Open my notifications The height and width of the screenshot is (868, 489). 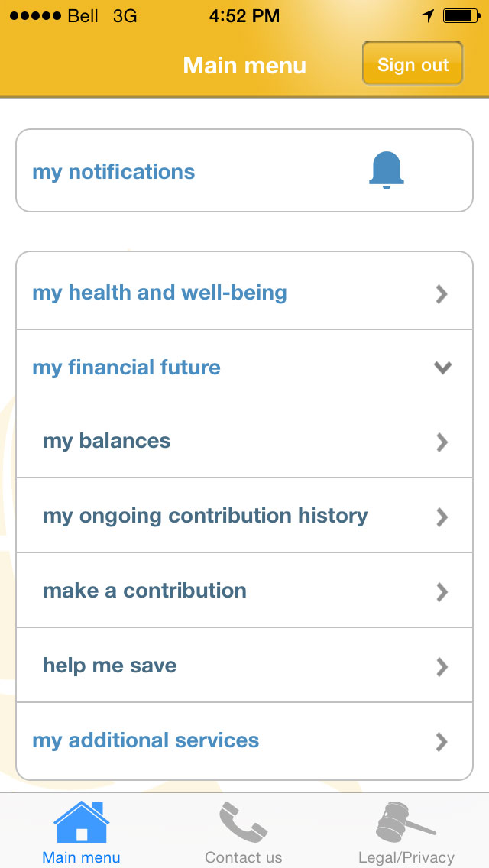tap(114, 172)
